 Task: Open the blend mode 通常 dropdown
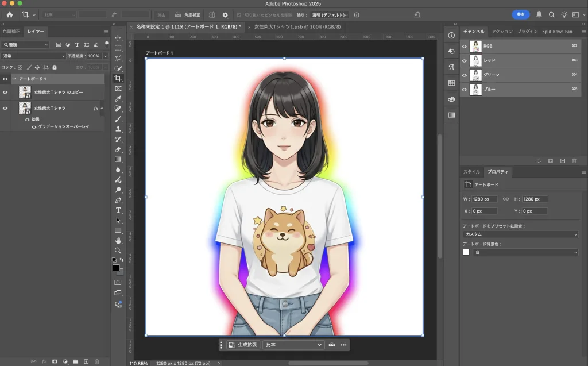tap(33, 56)
